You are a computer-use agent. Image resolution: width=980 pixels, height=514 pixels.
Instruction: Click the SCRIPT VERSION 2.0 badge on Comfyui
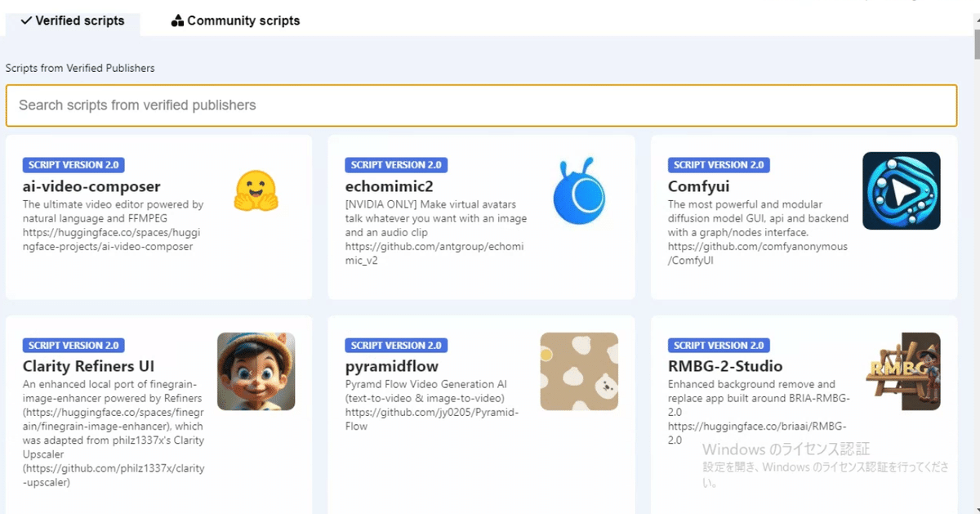719,164
